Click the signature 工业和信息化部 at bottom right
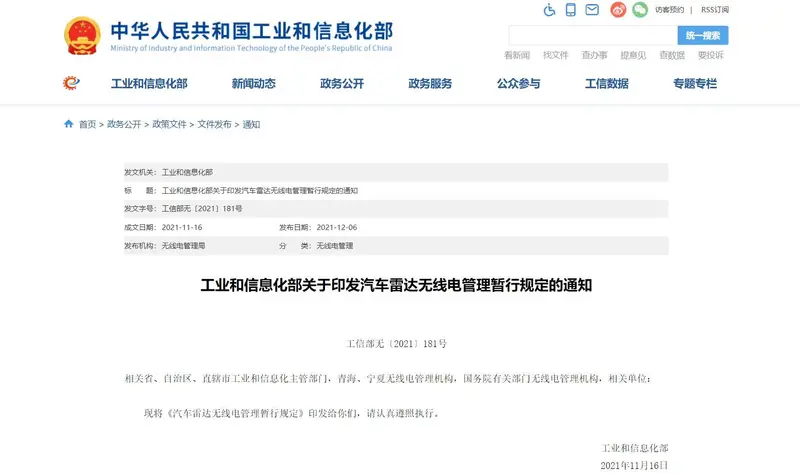 tap(635, 448)
